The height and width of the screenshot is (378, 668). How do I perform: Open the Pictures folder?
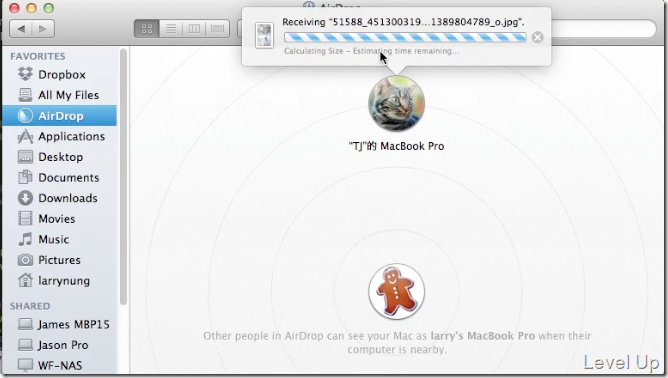tap(60, 260)
